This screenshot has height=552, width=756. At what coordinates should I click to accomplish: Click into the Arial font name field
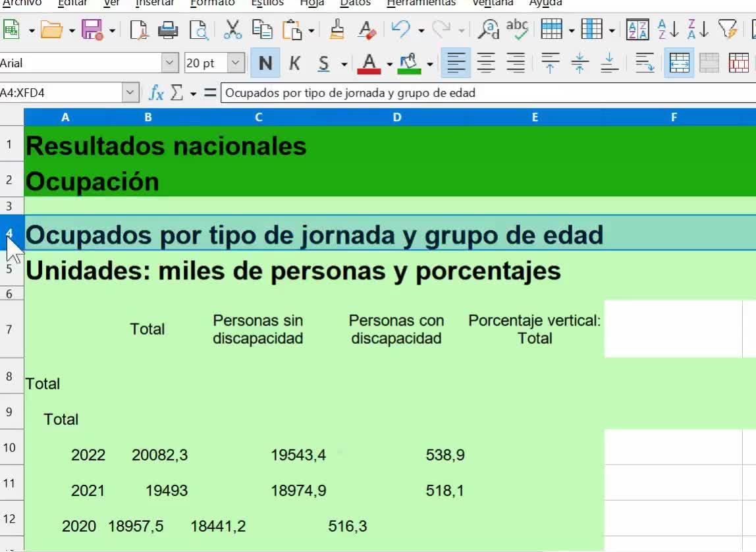pyautogui.click(x=80, y=63)
